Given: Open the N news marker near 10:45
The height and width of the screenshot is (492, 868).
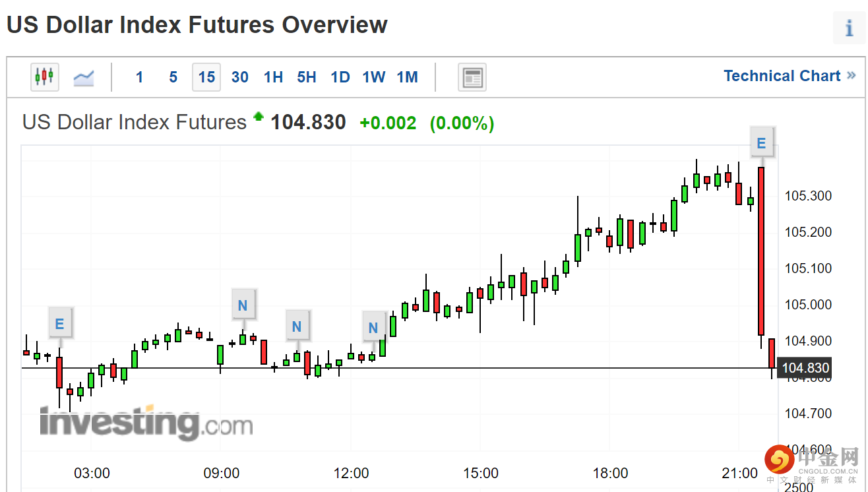Looking at the screenshot, I should pos(297,326).
